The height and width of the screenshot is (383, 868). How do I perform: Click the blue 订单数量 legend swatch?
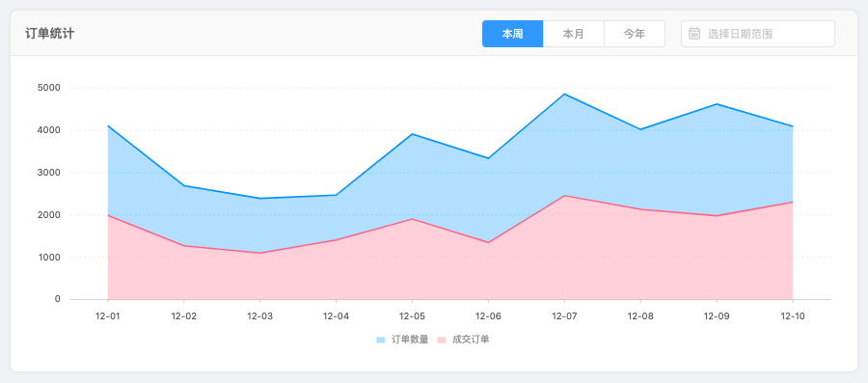tap(380, 340)
